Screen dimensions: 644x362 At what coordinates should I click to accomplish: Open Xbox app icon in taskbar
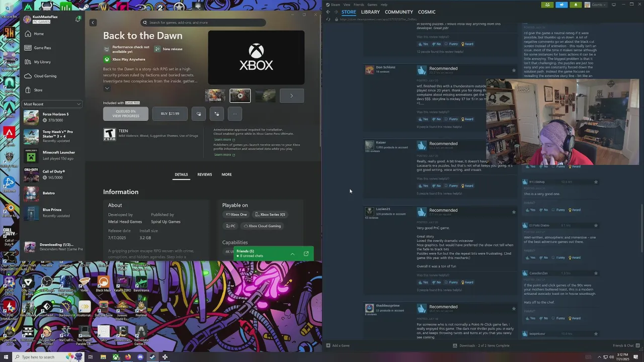point(116,357)
